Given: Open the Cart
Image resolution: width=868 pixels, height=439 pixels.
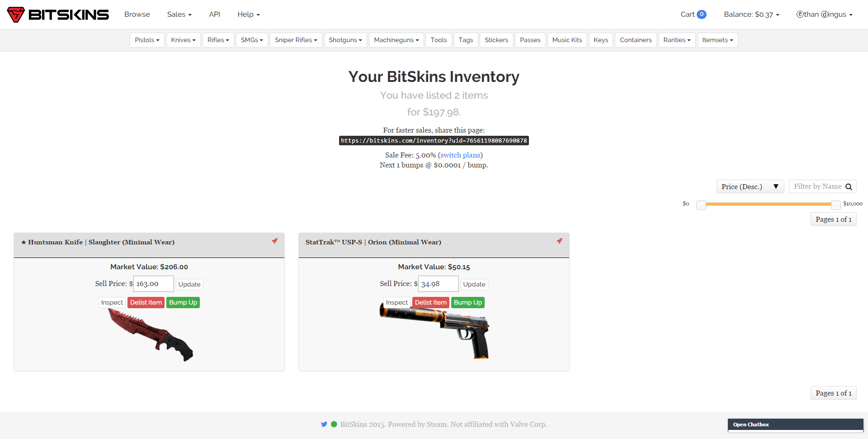Looking at the screenshot, I should coord(693,14).
